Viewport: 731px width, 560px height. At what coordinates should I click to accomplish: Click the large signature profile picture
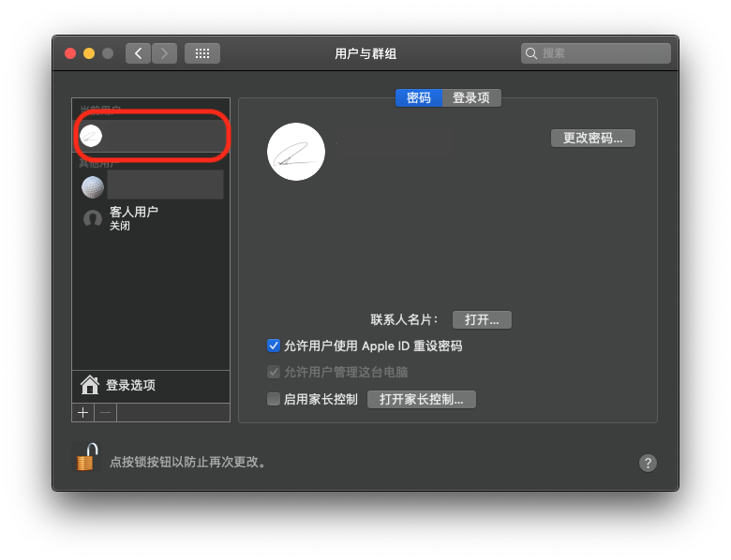pos(296,152)
